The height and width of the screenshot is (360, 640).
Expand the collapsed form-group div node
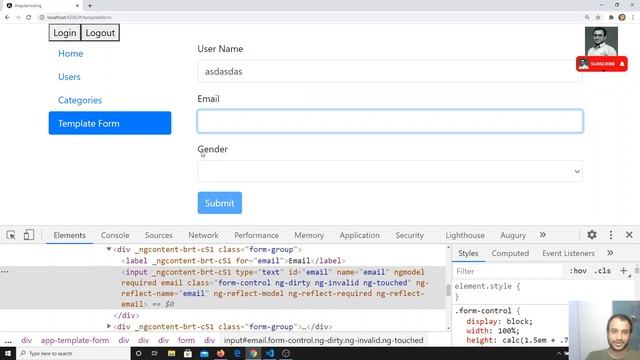[109, 326]
